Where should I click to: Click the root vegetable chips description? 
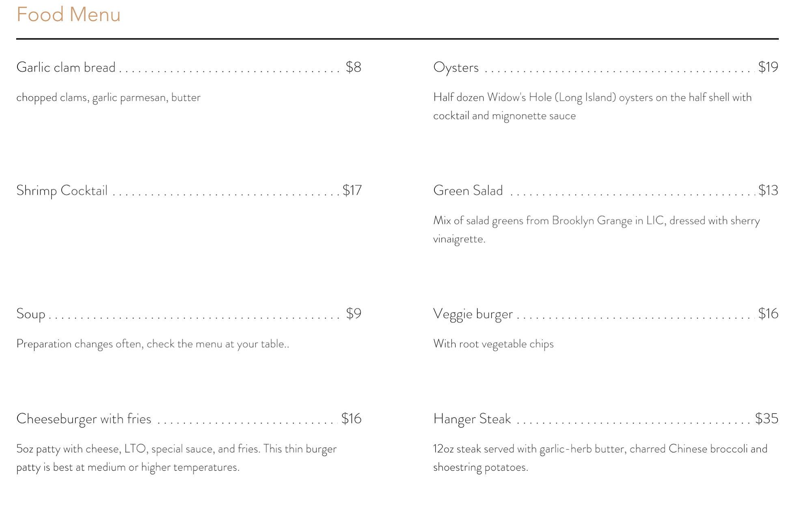pos(493,344)
